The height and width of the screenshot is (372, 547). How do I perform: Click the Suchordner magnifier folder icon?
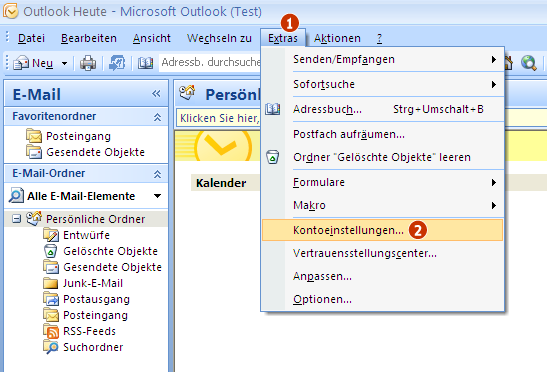click(51, 347)
